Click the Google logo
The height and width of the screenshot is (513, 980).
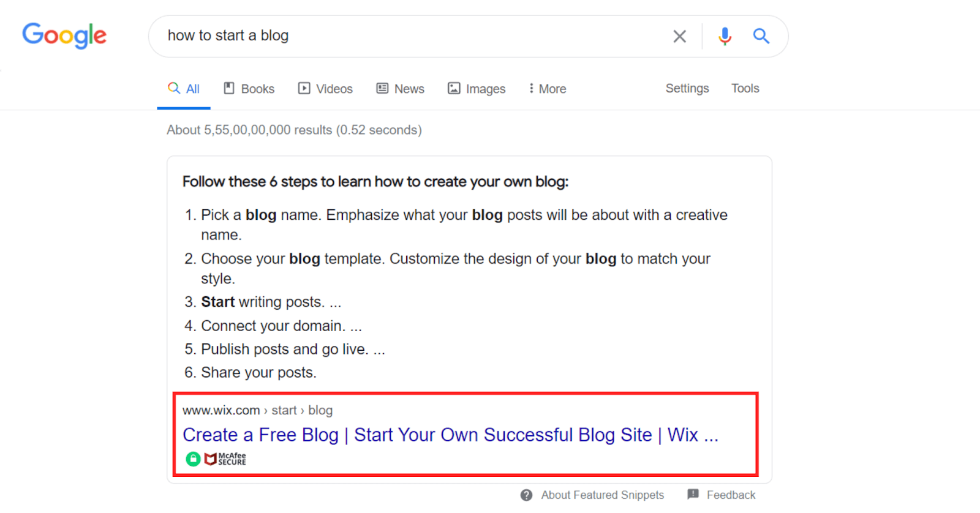point(64,36)
